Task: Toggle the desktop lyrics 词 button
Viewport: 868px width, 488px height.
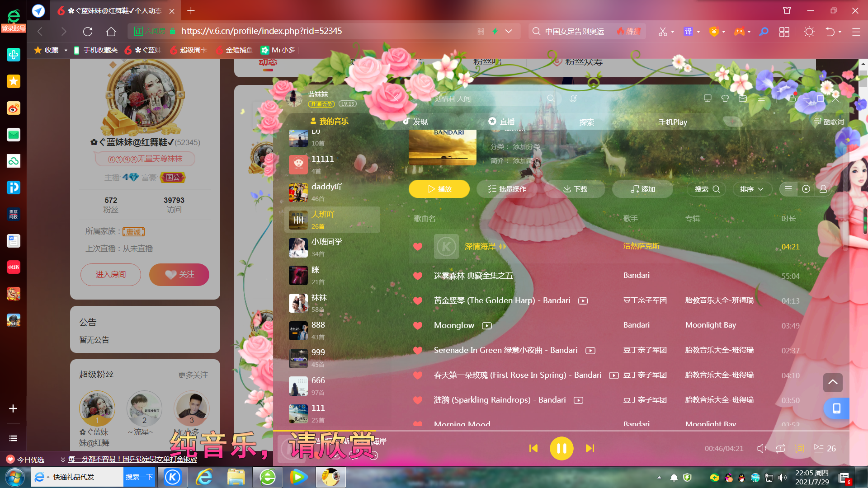Action: [x=799, y=448]
